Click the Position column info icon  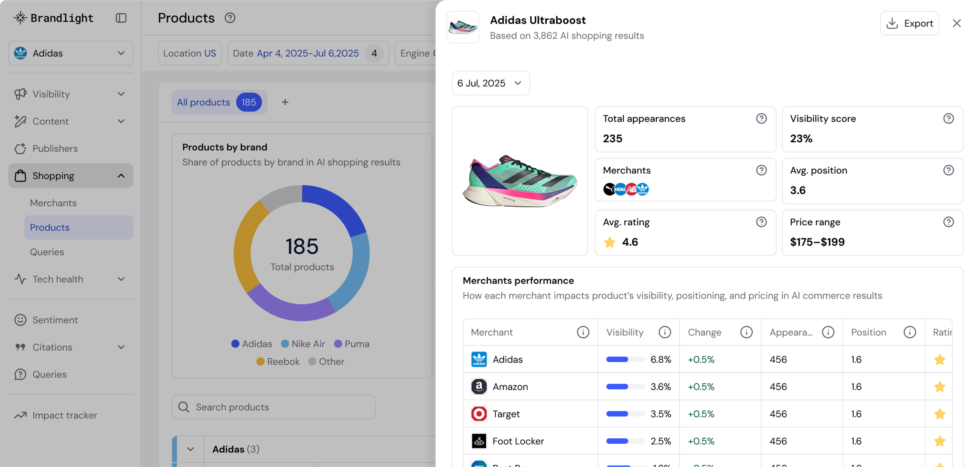tap(910, 332)
